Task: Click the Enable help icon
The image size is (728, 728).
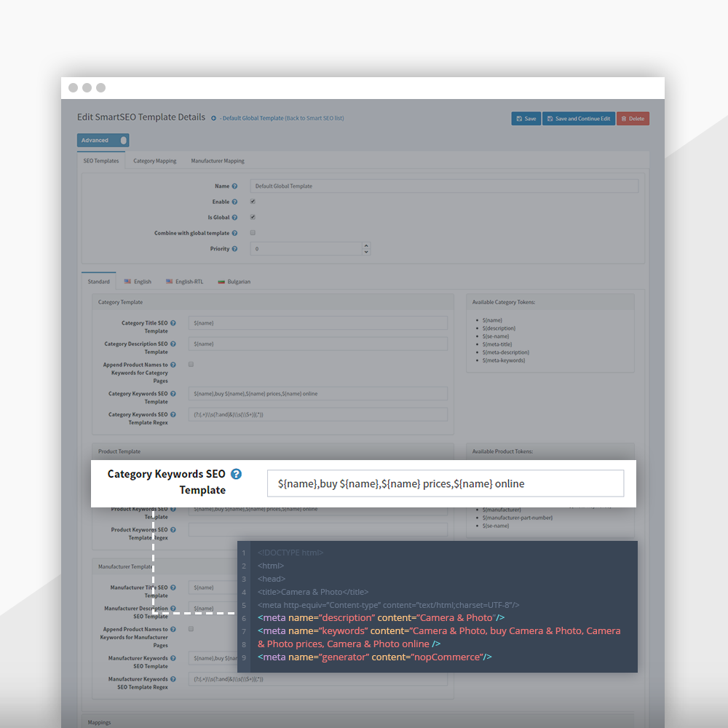Action: pyautogui.click(x=234, y=202)
